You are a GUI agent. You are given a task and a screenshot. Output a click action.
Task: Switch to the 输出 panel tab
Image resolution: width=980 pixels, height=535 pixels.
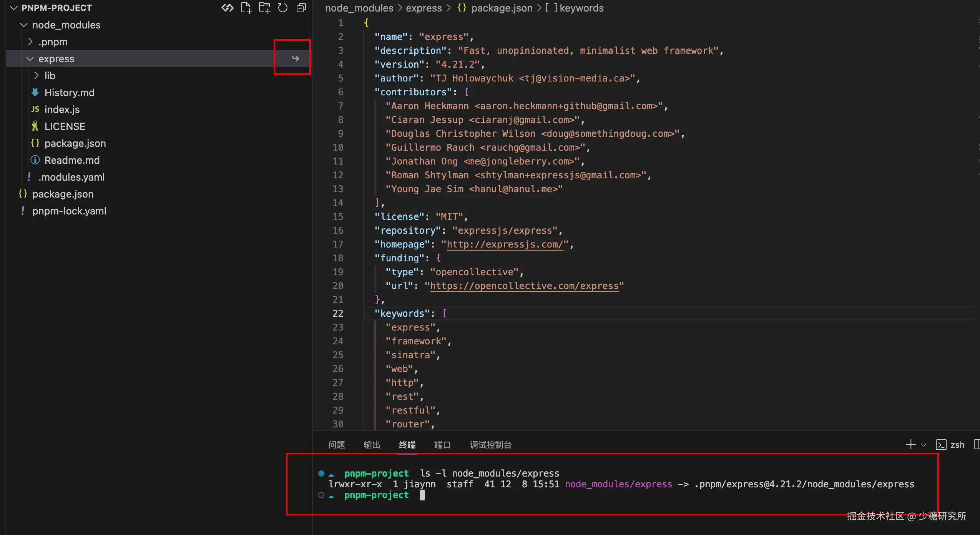(x=372, y=445)
